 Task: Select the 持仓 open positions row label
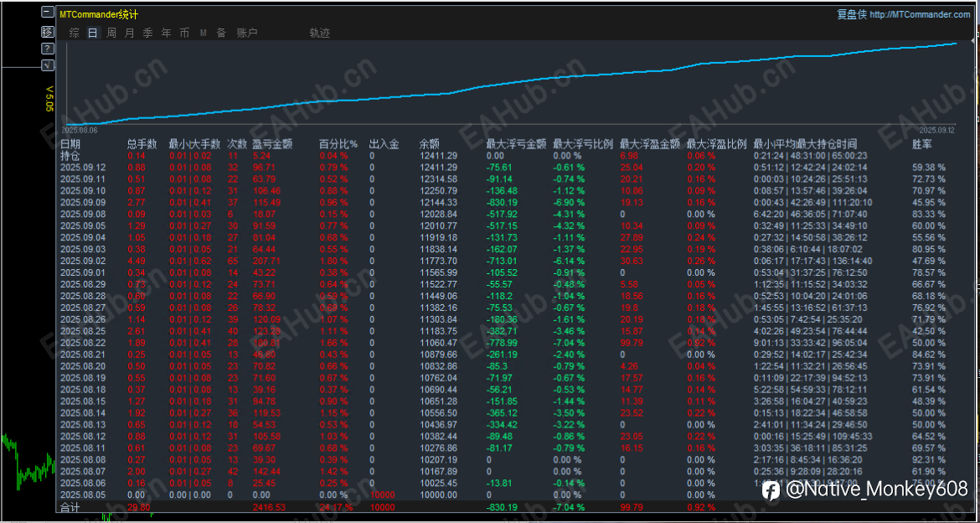[x=70, y=155]
